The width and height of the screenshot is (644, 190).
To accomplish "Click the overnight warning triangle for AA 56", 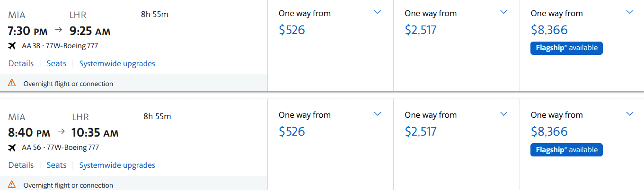I will click(x=12, y=184).
